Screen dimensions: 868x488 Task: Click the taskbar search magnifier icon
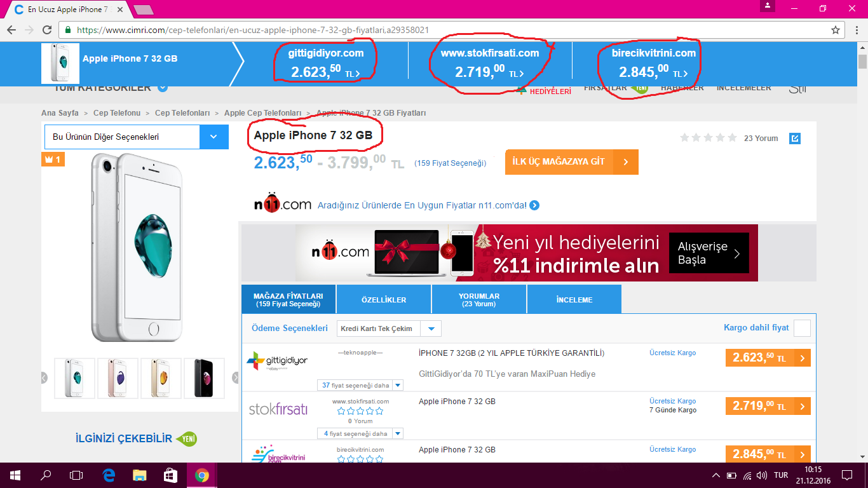click(46, 475)
